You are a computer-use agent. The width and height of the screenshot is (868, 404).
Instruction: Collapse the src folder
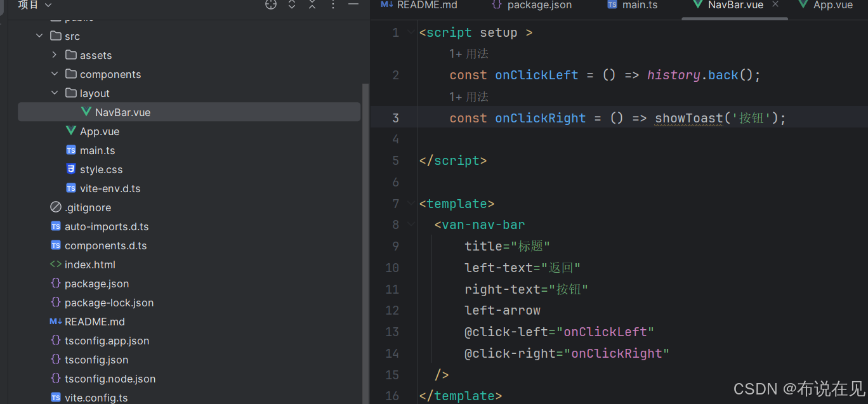click(x=39, y=36)
